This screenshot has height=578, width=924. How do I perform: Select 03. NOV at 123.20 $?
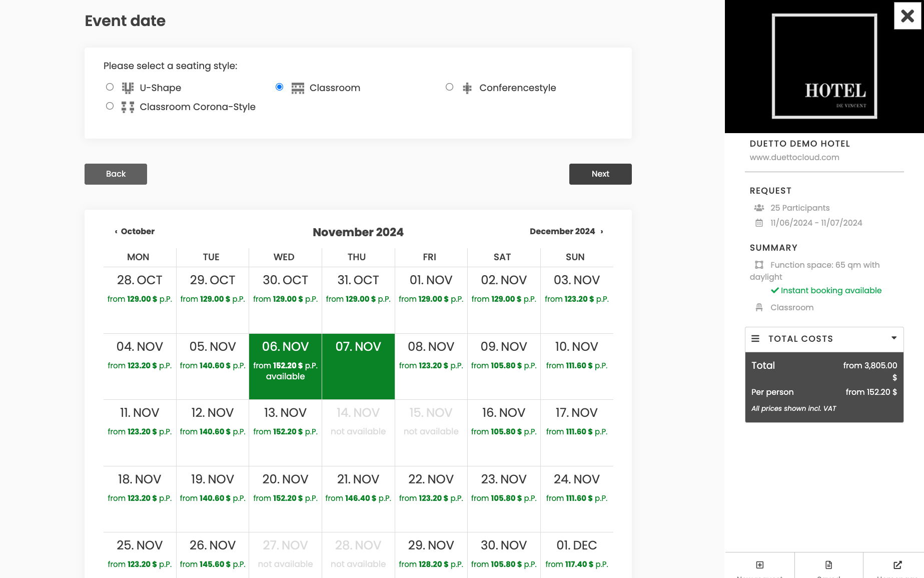point(576,300)
